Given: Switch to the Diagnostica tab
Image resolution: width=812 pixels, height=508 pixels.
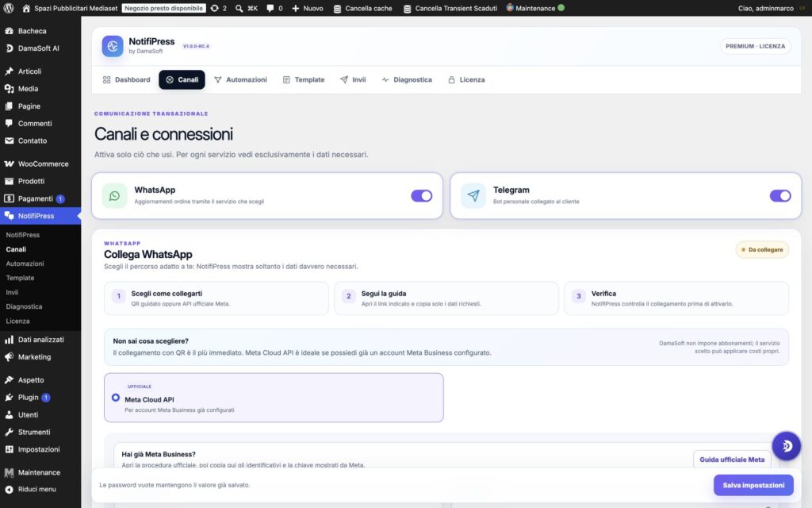Looking at the screenshot, I should point(407,80).
